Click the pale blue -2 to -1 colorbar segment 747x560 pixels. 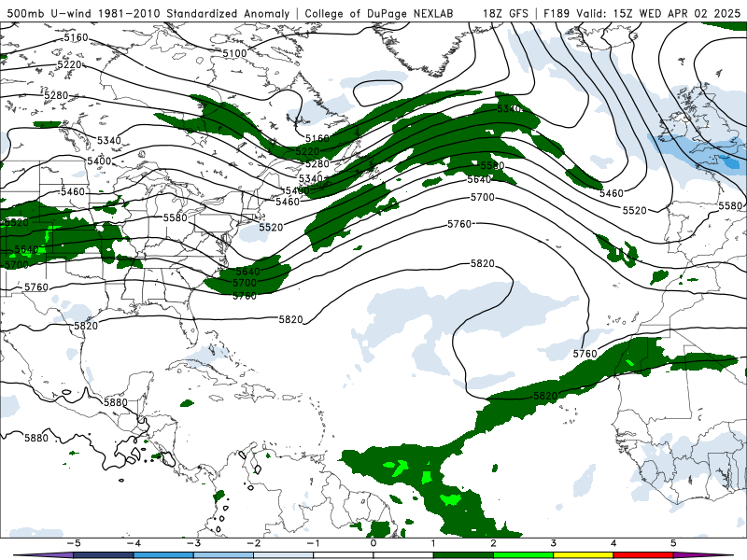pyautogui.click(x=284, y=555)
